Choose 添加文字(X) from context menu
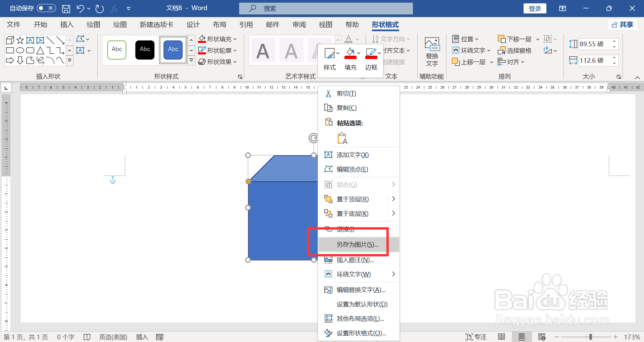 tap(359, 155)
